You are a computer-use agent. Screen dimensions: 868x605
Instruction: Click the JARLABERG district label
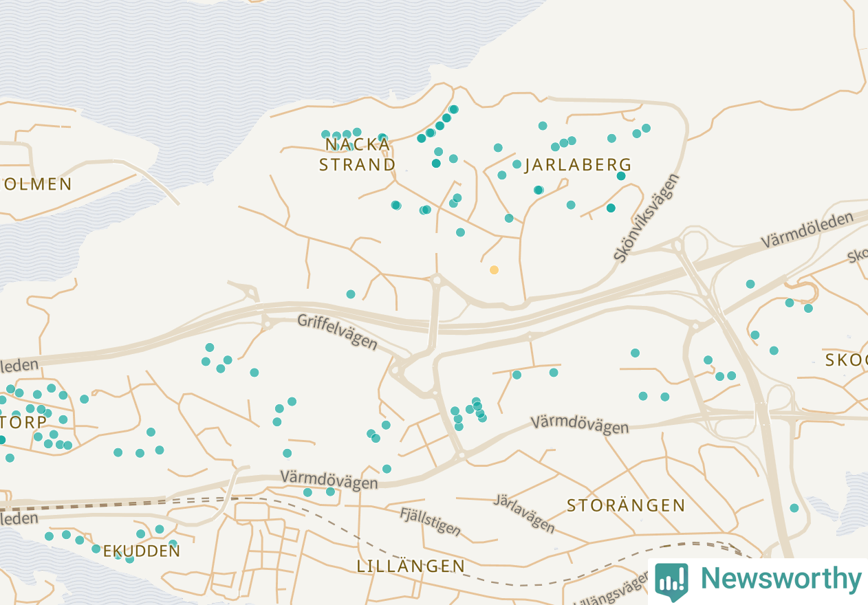click(578, 165)
